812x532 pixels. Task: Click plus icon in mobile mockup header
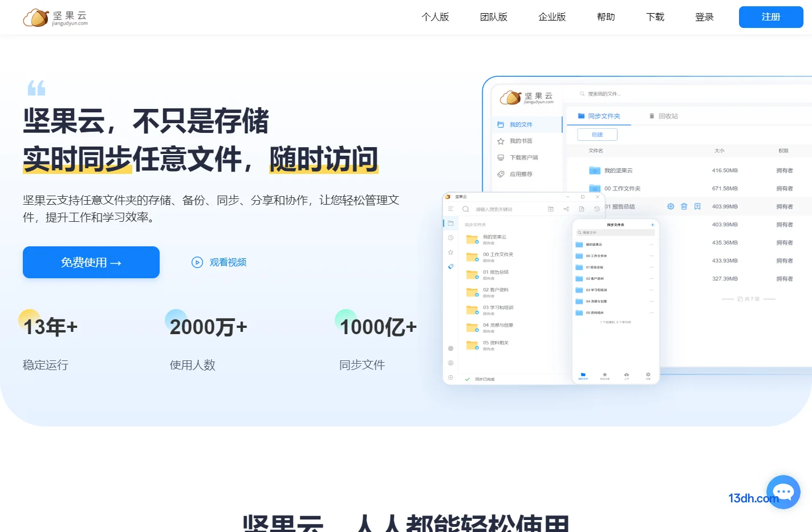[652, 225]
